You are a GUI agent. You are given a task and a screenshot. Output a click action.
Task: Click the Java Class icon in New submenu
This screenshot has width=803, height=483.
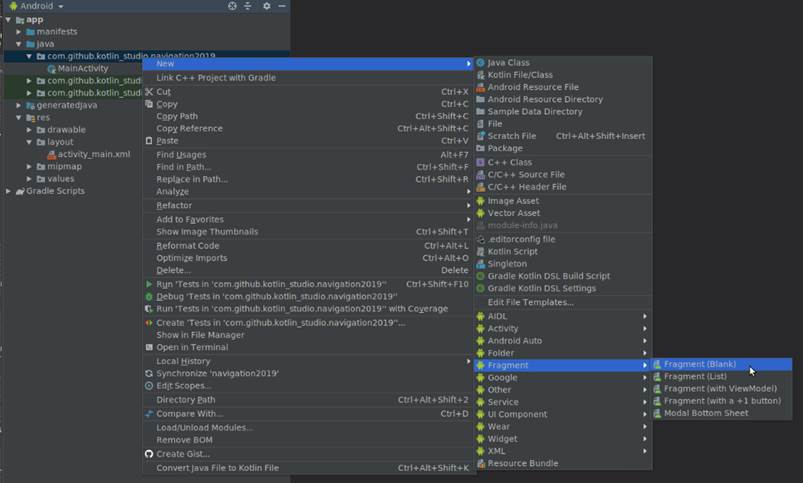(480, 62)
